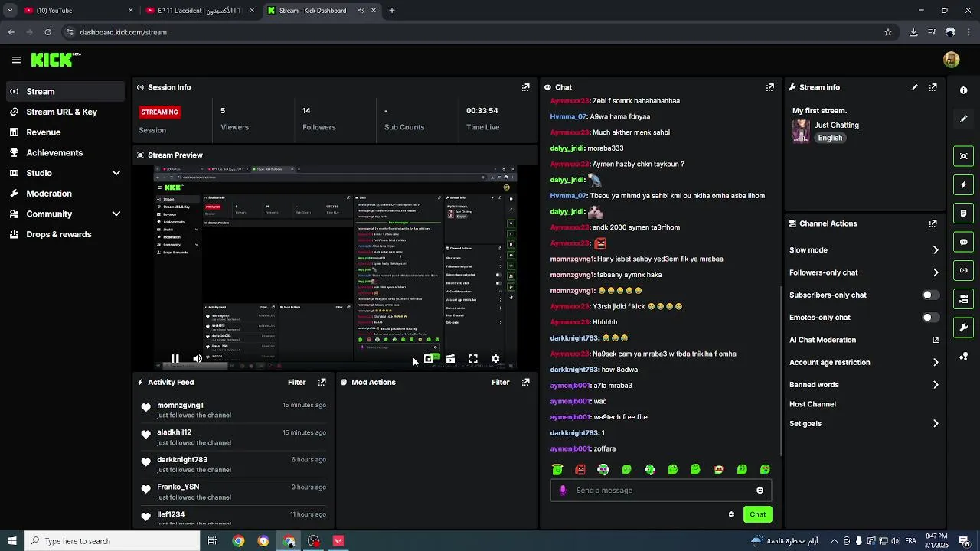Click the pencil edit icon in the right toolbar
The width and height of the screenshot is (980, 551).
(963, 119)
